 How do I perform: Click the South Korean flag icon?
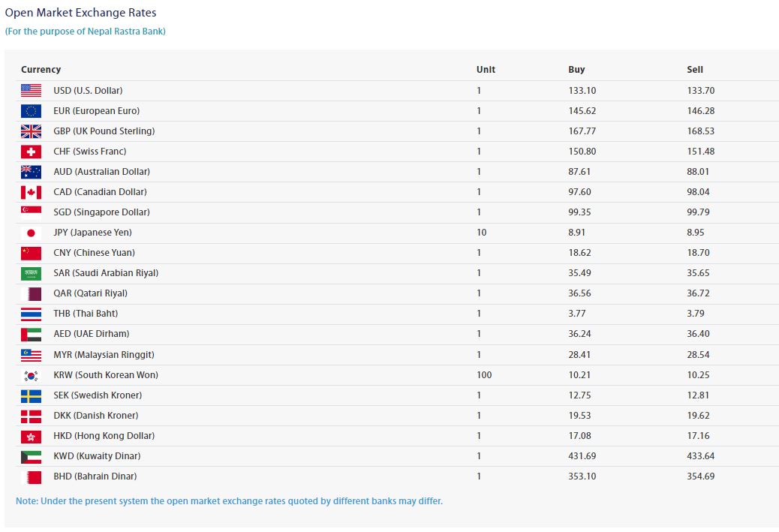click(31, 375)
